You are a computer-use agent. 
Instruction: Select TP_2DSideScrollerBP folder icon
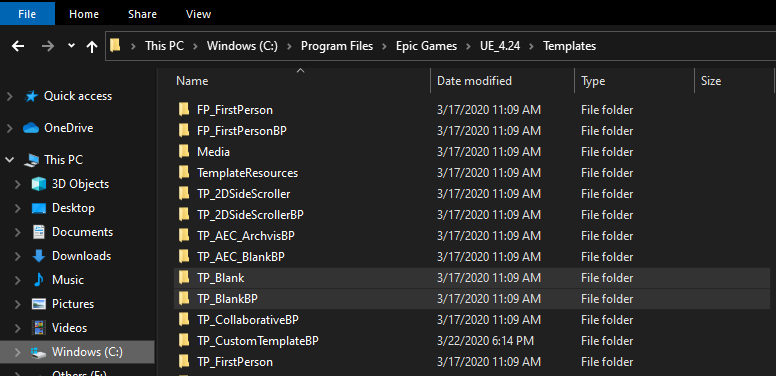(x=184, y=215)
